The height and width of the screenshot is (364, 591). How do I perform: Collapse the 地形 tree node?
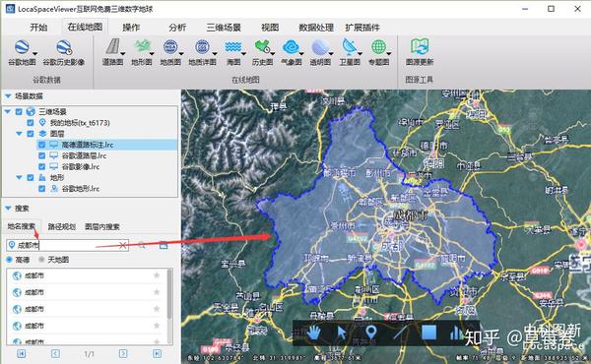(x=20, y=177)
